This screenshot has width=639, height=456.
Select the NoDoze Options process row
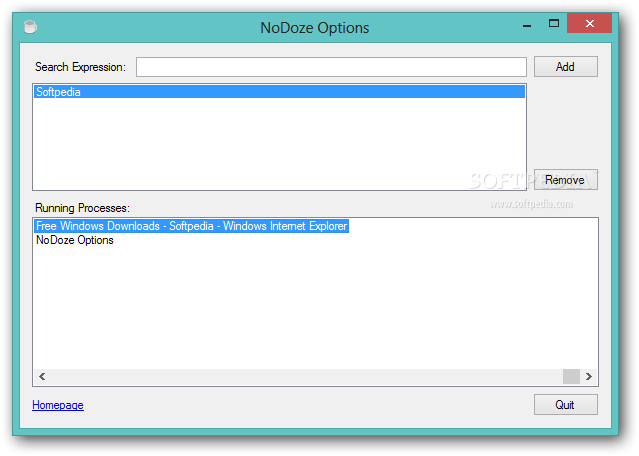coord(75,240)
